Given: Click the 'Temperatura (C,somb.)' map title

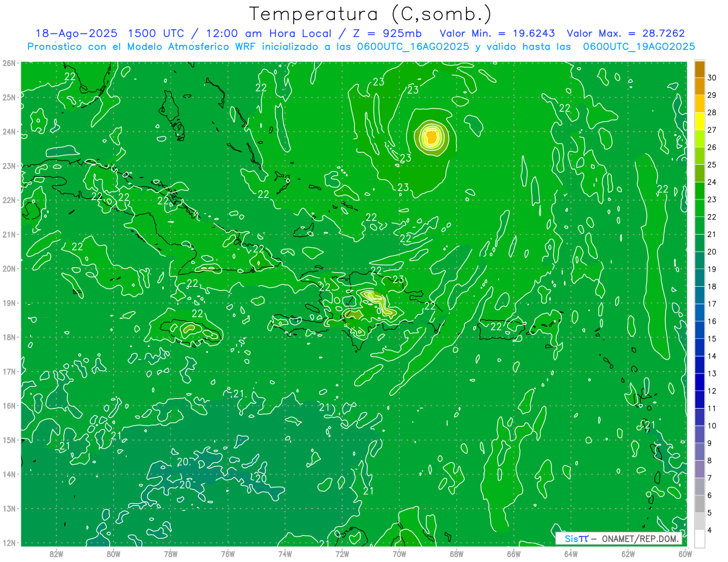Looking at the screenshot, I should tap(371, 13).
